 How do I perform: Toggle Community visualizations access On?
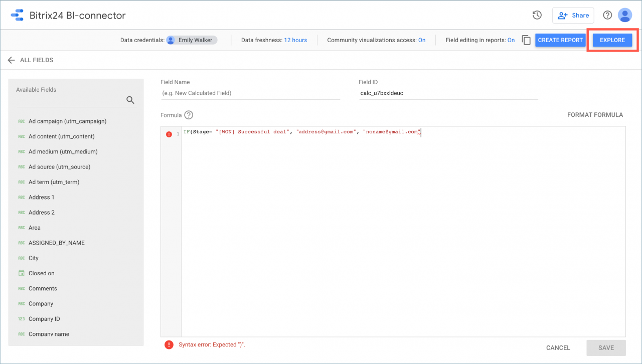coord(422,40)
